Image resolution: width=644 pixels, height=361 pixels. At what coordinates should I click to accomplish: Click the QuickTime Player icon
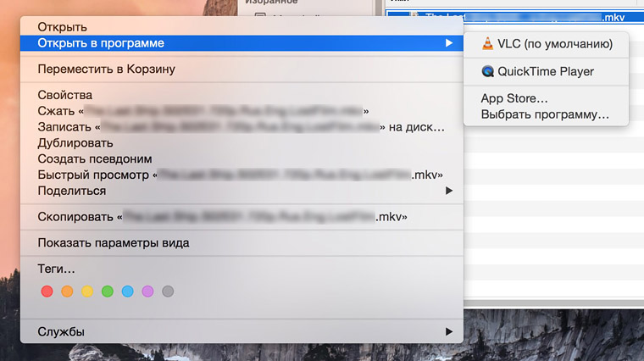(x=487, y=71)
